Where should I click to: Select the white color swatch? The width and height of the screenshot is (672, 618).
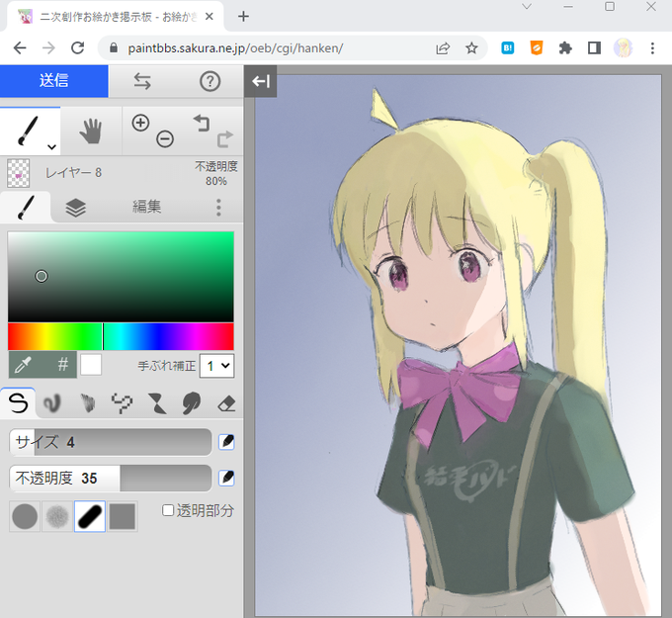click(x=91, y=365)
